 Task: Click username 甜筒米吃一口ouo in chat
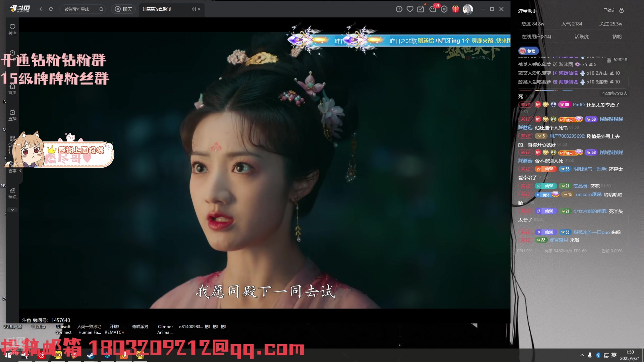tap(591, 232)
